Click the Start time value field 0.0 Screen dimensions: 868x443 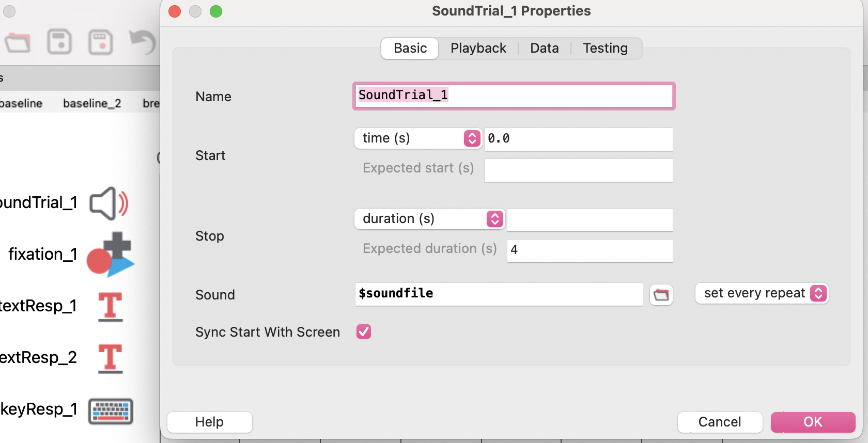pos(579,139)
